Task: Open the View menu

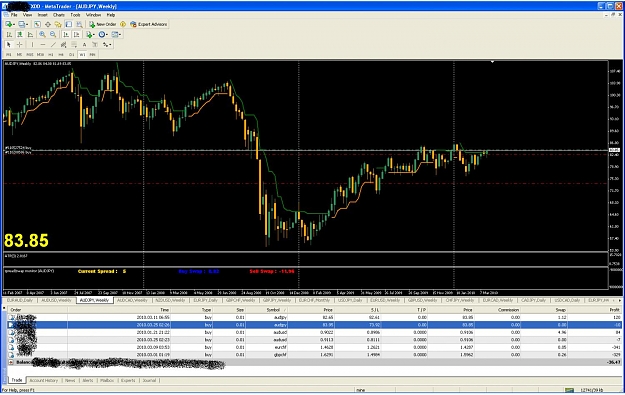Action: [27, 15]
